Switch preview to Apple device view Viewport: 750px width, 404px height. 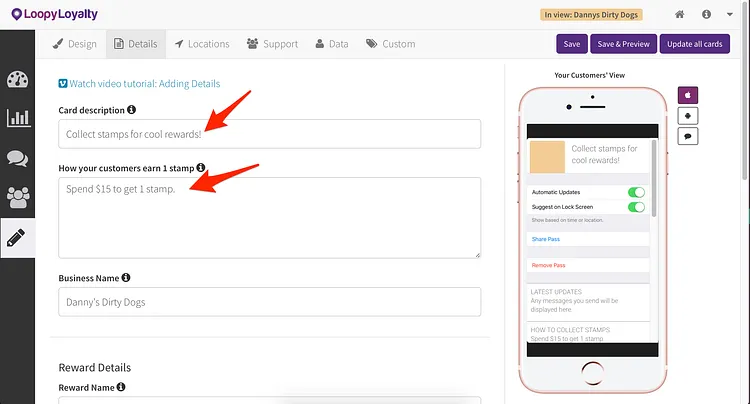(687, 95)
